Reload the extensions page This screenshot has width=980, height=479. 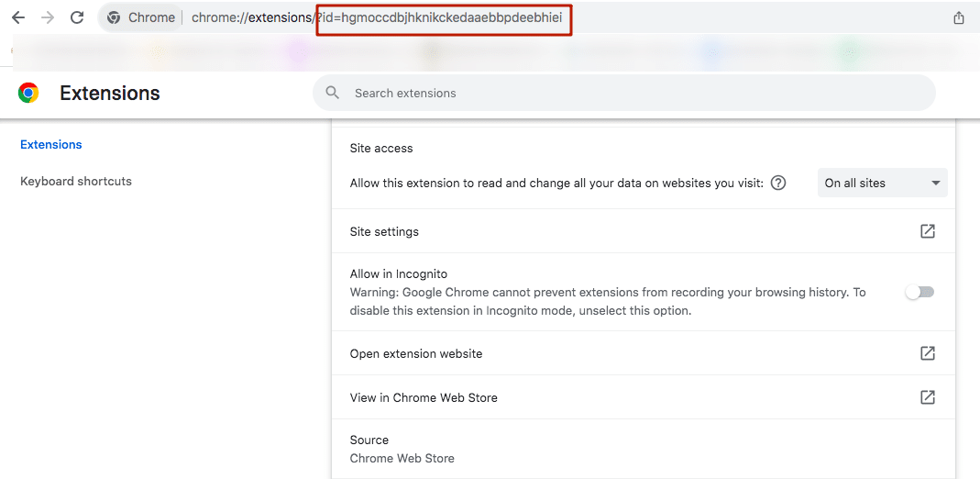point(77,17)
